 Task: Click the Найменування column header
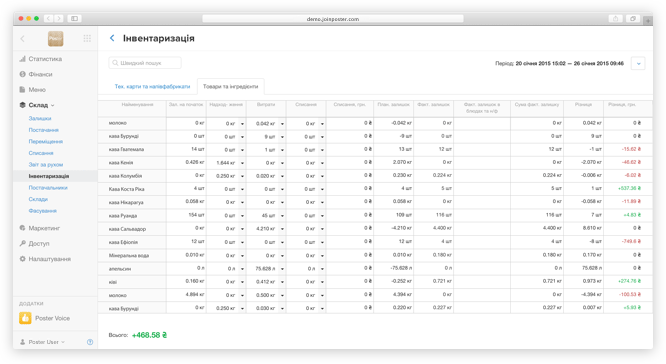click(x=137, y=104)
